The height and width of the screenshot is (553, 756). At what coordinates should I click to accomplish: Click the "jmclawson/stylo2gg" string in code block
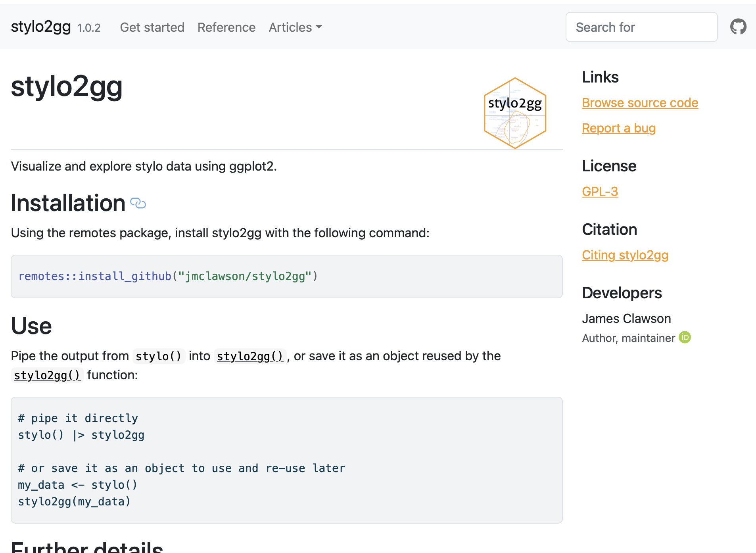(245, 276)
